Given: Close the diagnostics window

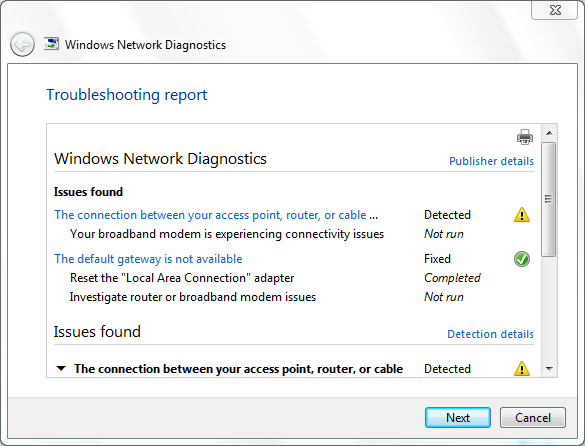Looking at the screenshot, I should click(x=555, y=10).
